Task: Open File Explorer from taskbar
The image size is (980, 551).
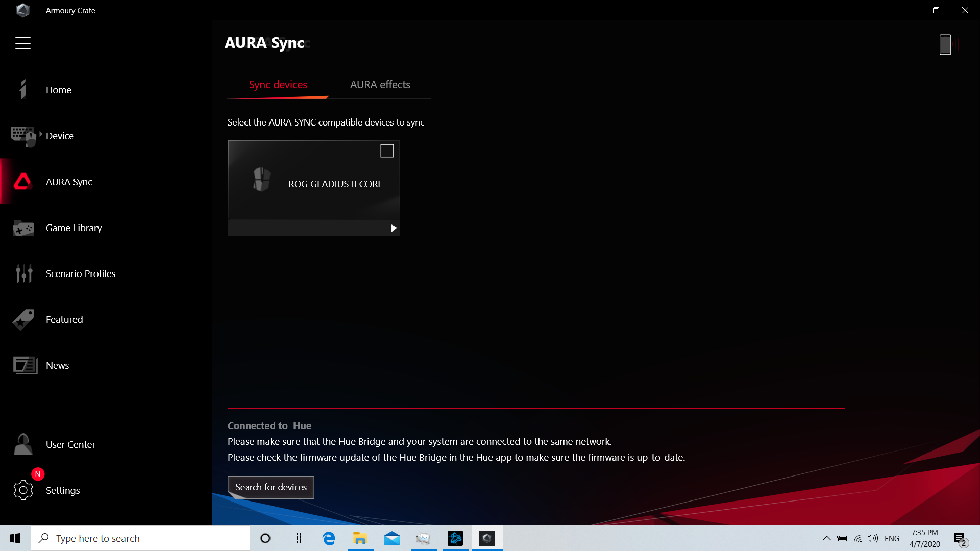Action: (360, 538)
